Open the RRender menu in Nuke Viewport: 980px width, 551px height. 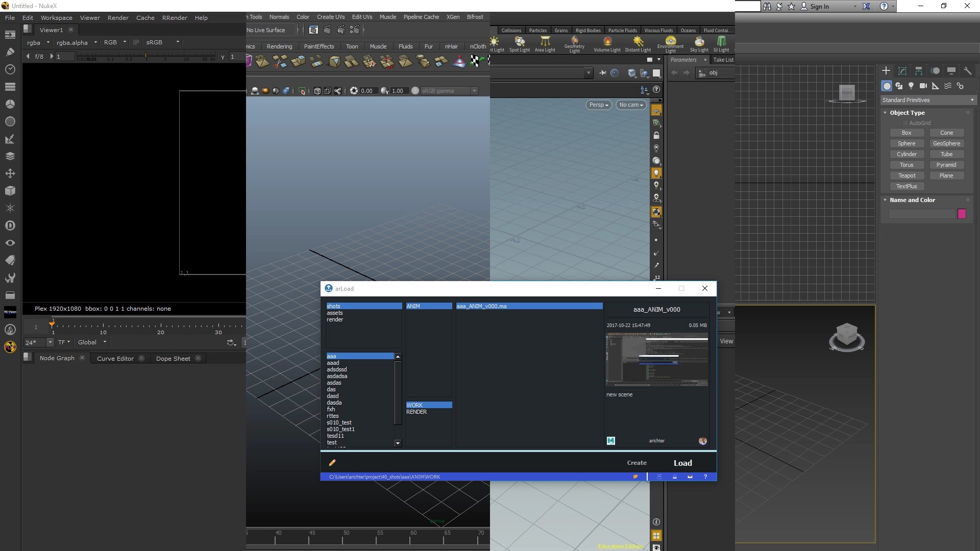point(175,17)
